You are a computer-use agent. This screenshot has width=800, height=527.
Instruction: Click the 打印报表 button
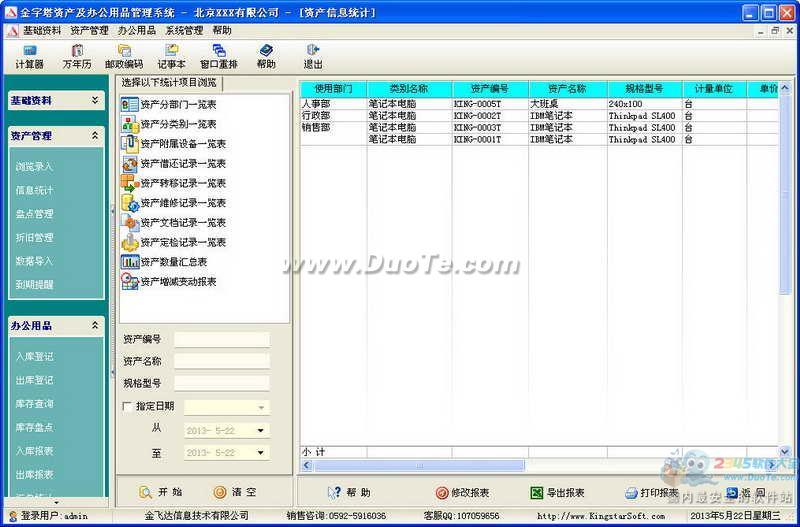[652, 493]
